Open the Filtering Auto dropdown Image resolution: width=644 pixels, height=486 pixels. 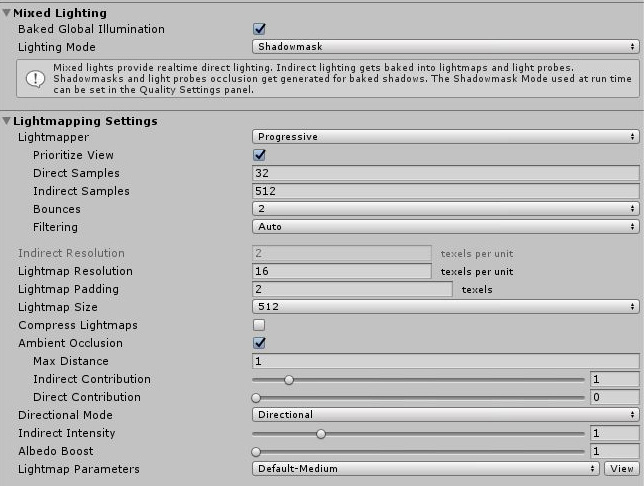[445, 227]
